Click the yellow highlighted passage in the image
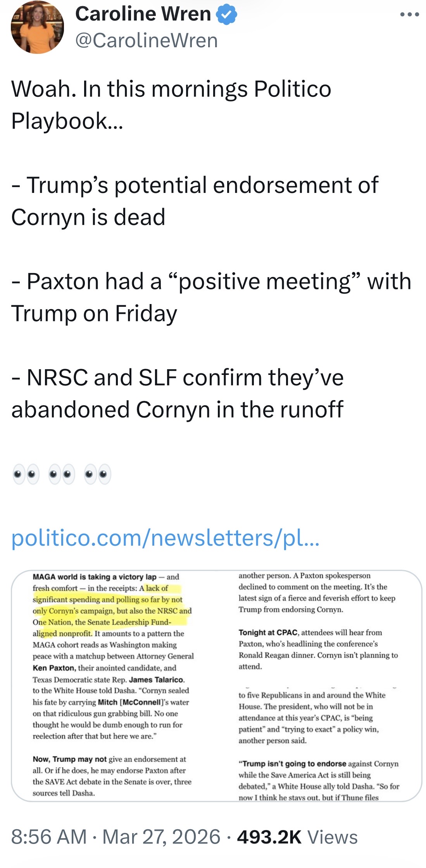The width and height of the screenshot is (426, 868). [x=112, y=605]
